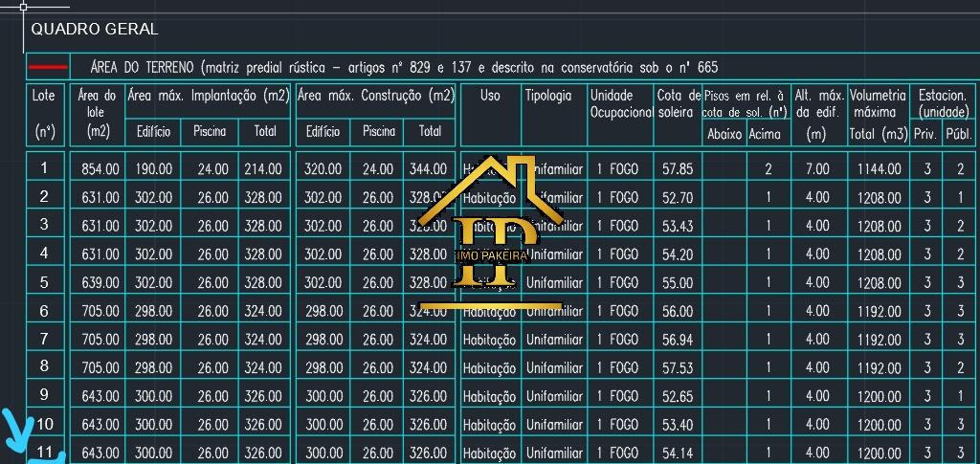
Task: Click the Uso column header
Action: (490, 96)
